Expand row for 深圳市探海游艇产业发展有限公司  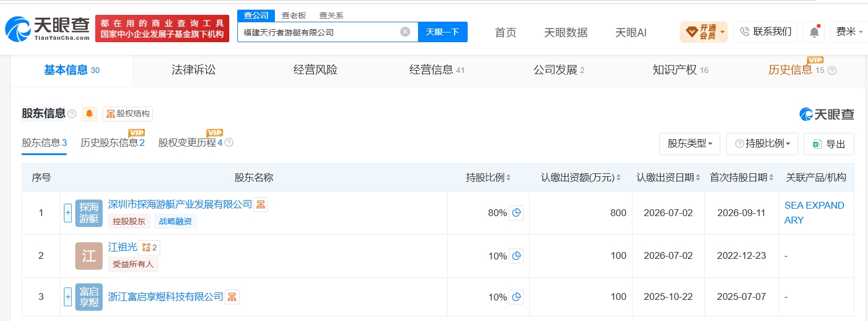(68, 213)
